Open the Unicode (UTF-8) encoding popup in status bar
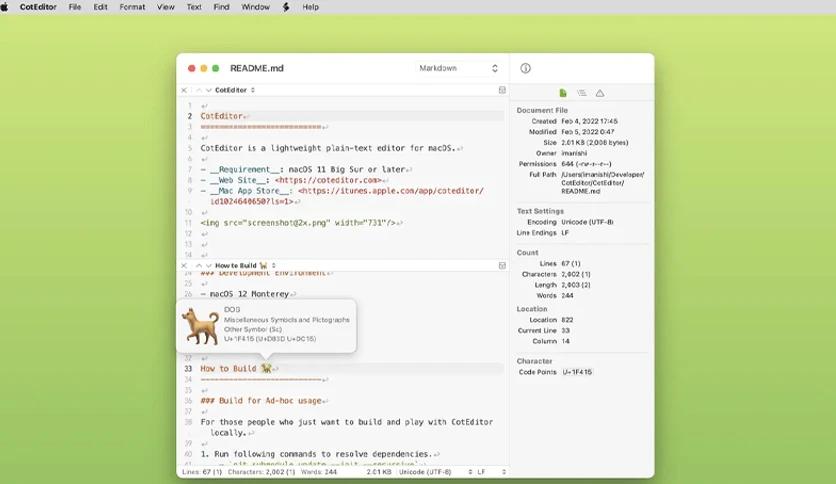 click(436, 472)
